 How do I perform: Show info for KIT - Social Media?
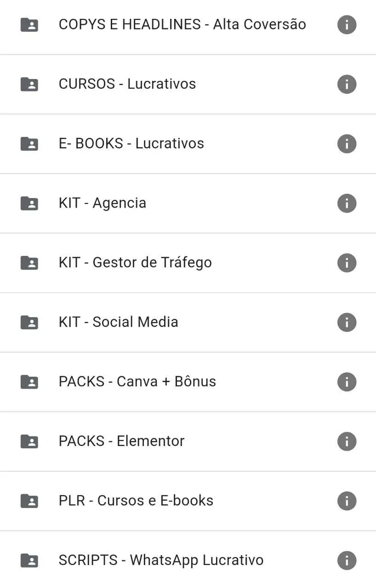point(347,322)
